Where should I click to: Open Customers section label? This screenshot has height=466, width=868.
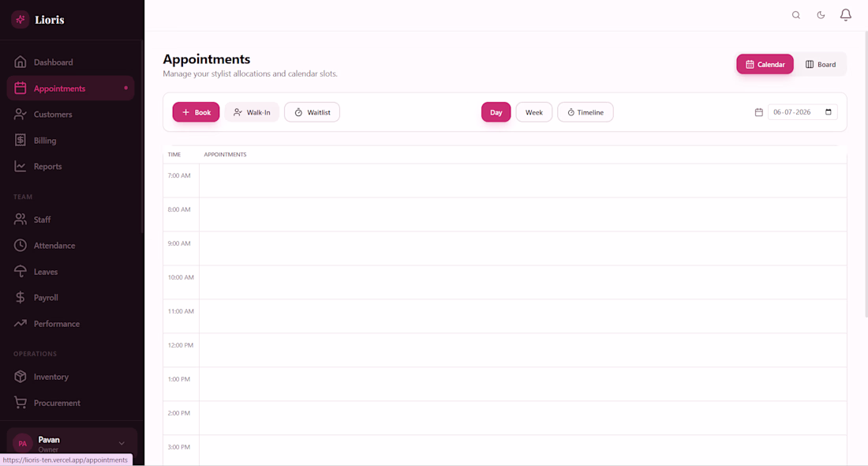[53, 115]
